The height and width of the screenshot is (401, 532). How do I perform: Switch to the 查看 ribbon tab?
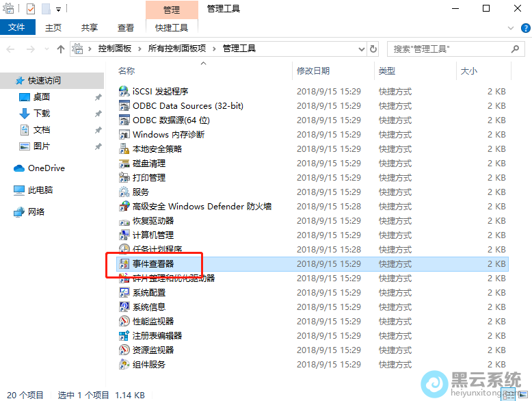[126, 27]
